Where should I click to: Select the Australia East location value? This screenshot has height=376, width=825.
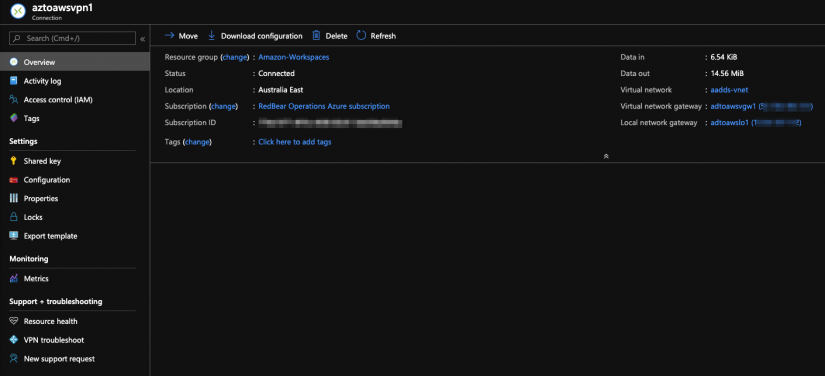(280, 90)
